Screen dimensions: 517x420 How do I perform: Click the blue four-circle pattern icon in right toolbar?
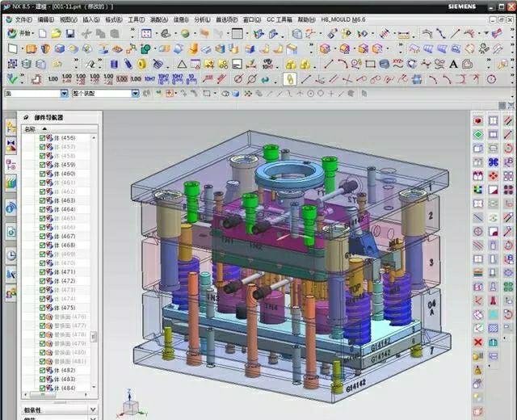493,162
